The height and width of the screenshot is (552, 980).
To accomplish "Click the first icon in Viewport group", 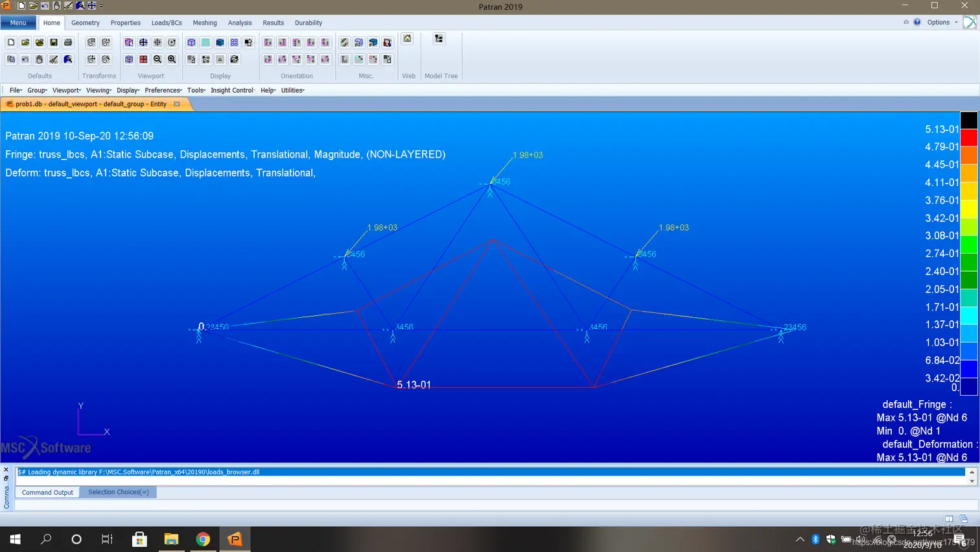I will (129, 42).
